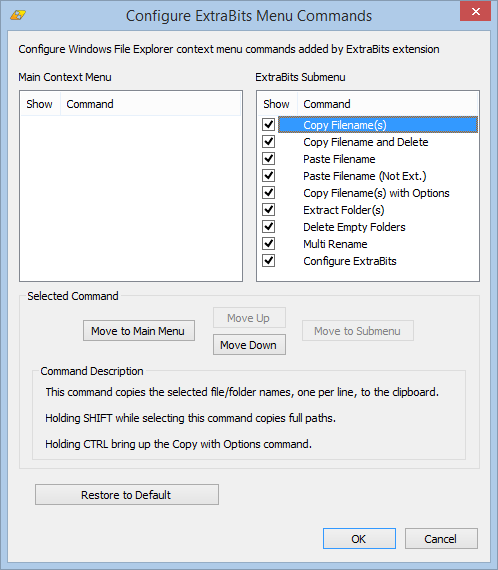Close the Configure ExtraBits dialog window
This screenshot has width=498, height=570.
(x=475, y=12)
